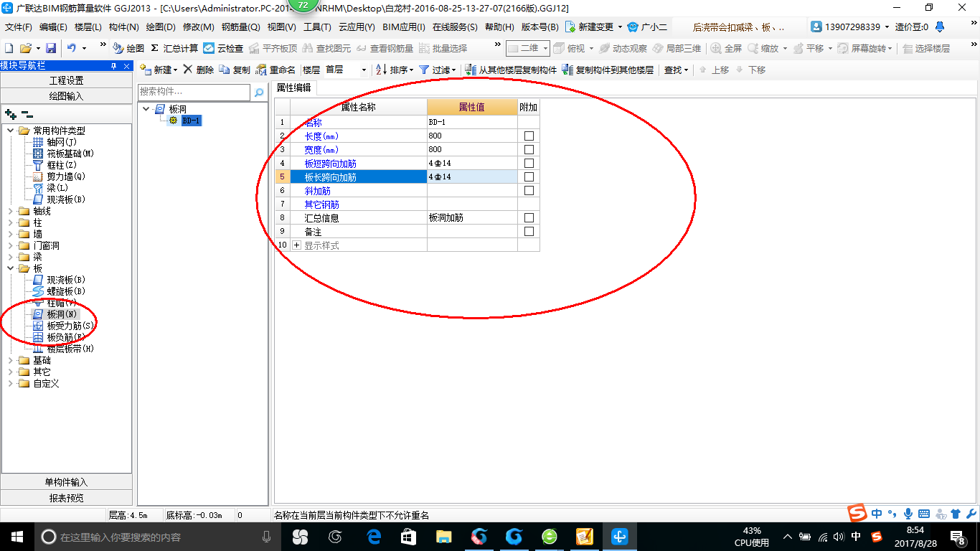Expand the 墙 folder
Image resolution: width=980 pixels, height=551 pixels.
tap(11, 234)
